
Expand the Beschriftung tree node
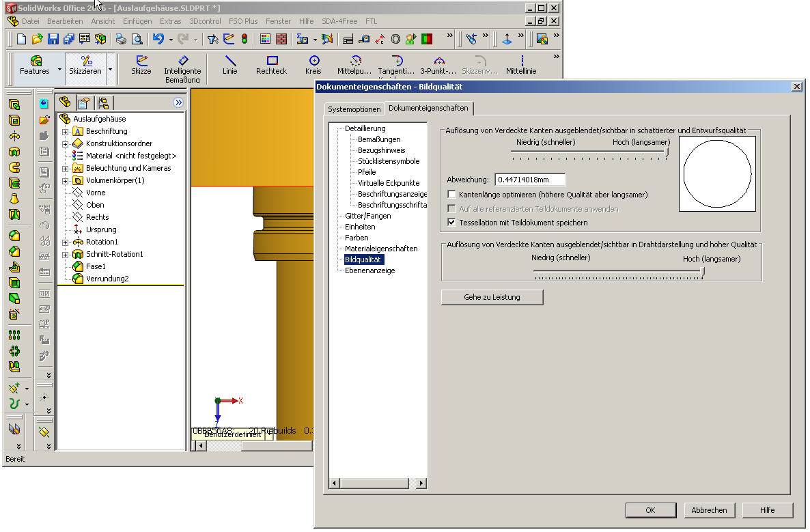(x=65, y=132)
